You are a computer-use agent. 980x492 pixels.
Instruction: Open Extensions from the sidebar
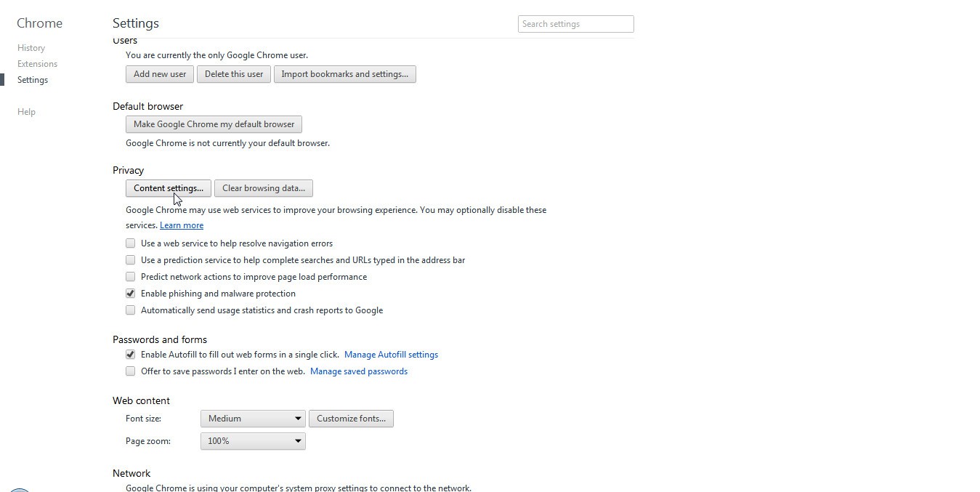(37, 64)
